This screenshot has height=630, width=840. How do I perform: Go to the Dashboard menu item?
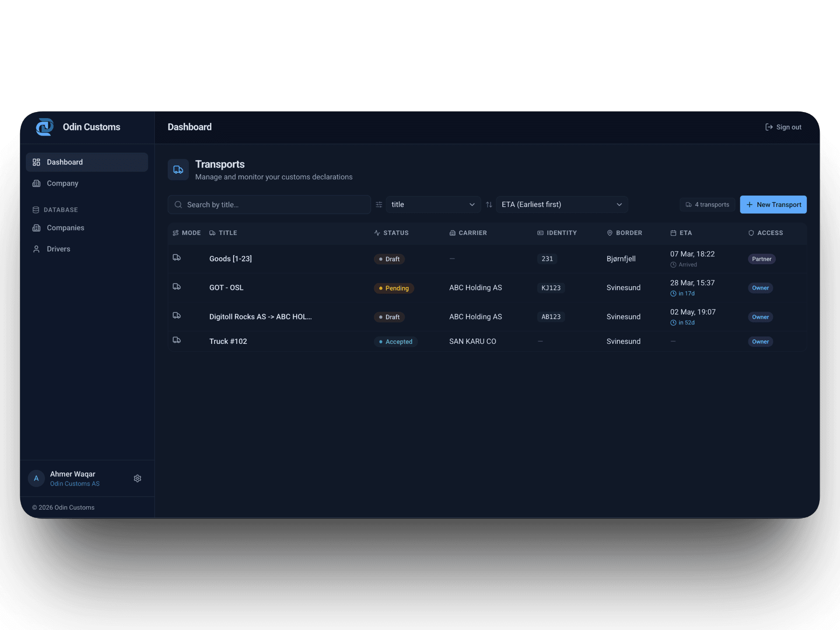pos(65,162)
